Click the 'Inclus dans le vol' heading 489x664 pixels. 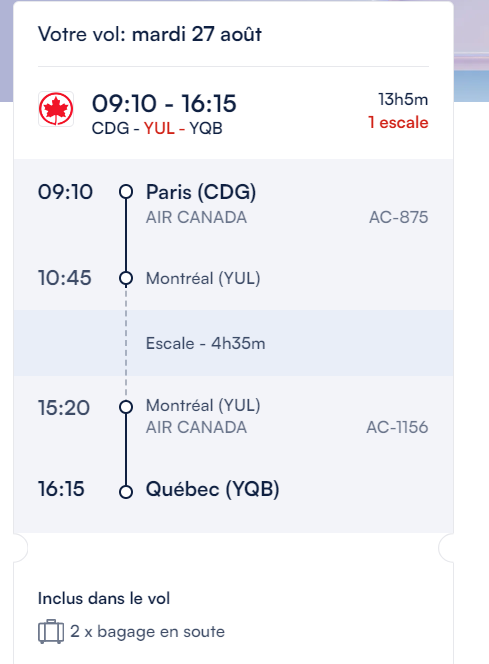pyautogui.click(x=104, y=598)
